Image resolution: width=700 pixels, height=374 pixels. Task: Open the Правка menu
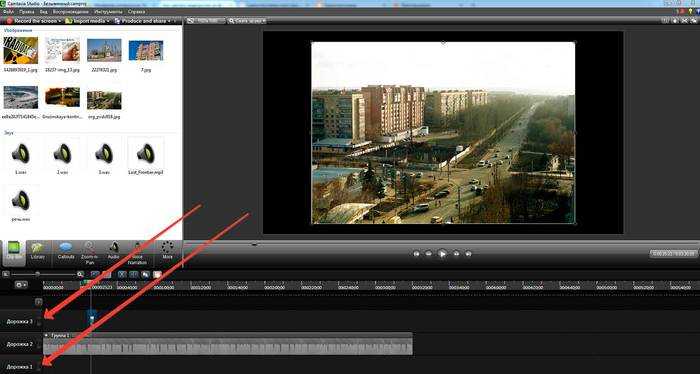[x=27, y=12]
